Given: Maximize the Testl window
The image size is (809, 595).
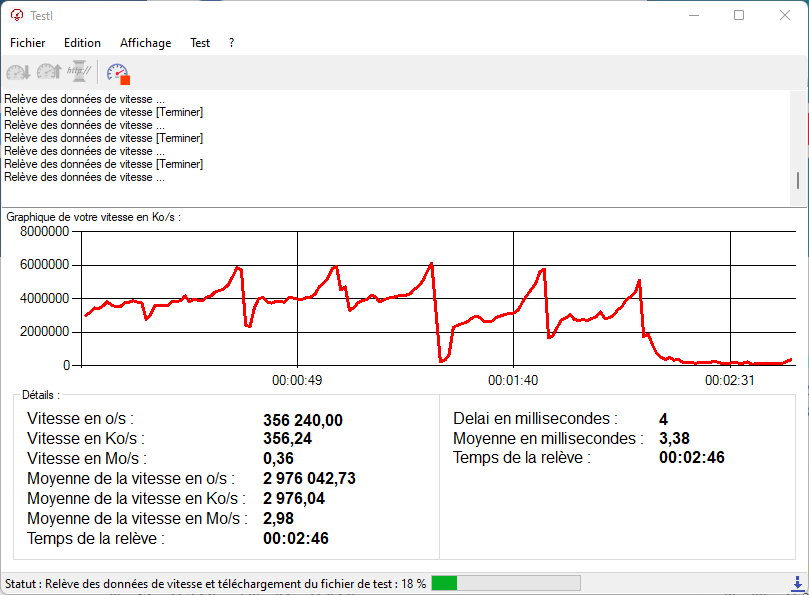Looking at the screenshot, I should pos(739,15).
